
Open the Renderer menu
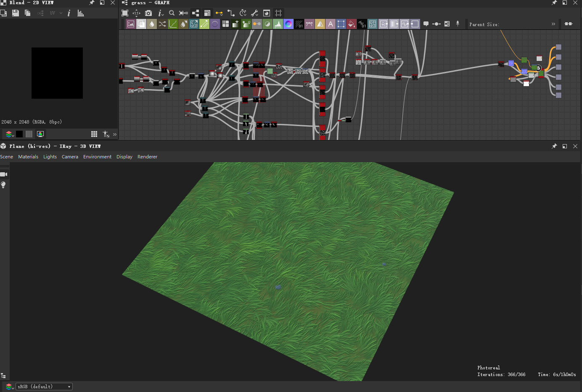click(x=147, y=156)
